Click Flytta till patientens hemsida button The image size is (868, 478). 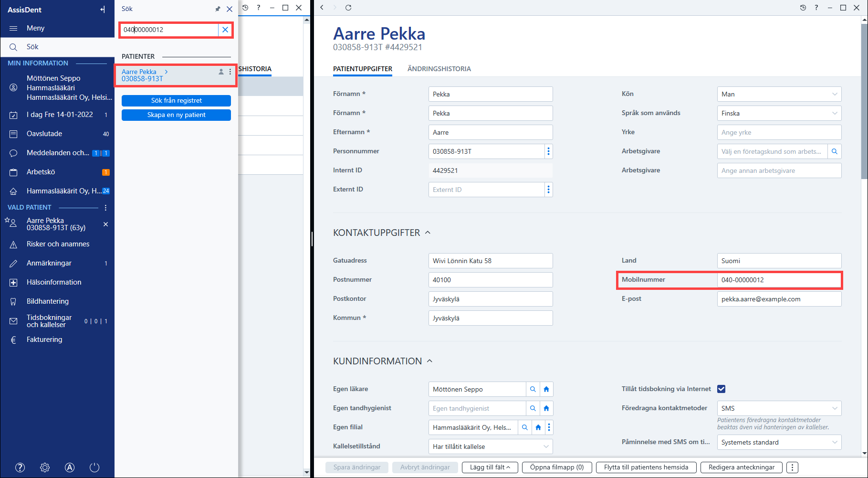pyautogui.click(x=646, y=467)
